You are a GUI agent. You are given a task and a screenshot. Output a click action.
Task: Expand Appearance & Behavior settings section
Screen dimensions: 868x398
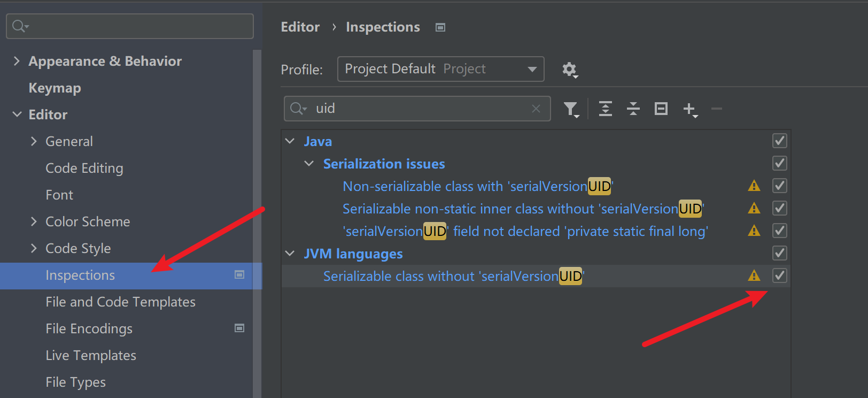[x=17, y=61]
